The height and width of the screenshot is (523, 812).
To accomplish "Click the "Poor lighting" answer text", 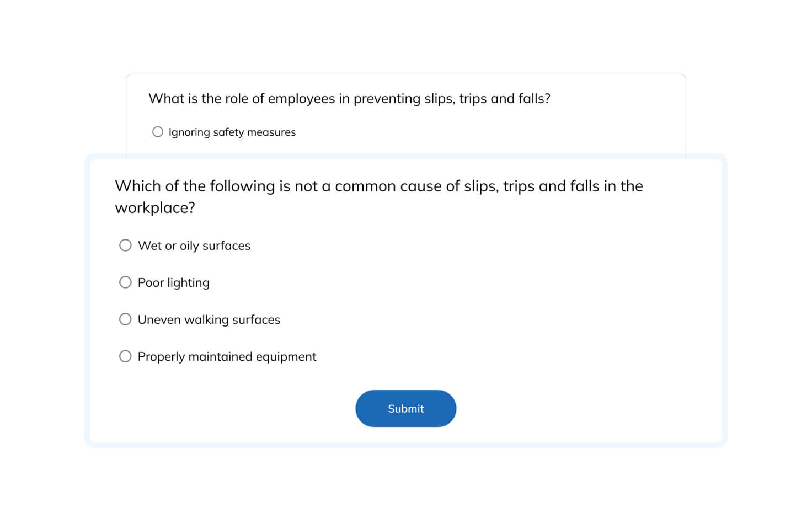I will 174,282.
